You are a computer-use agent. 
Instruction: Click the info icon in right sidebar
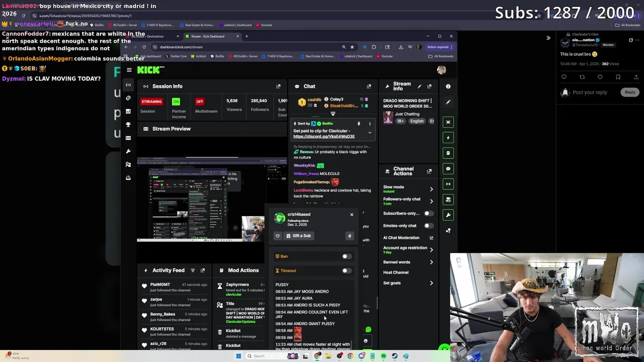point(448,86)
